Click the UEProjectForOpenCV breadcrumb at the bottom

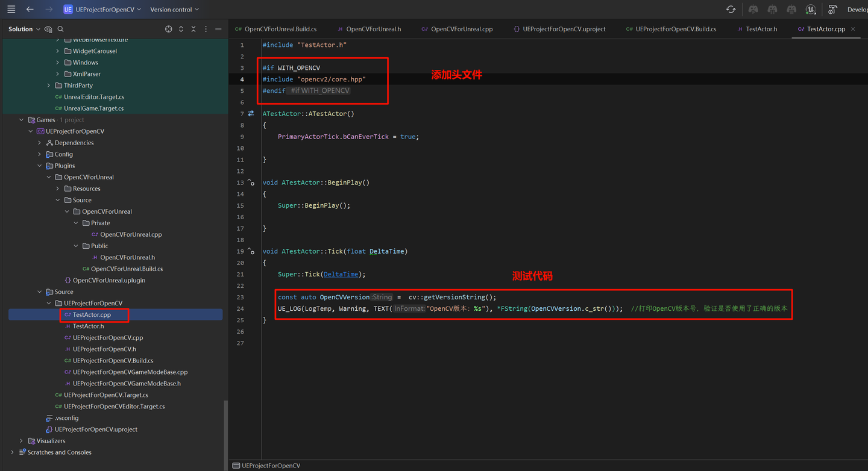[271, 466]
